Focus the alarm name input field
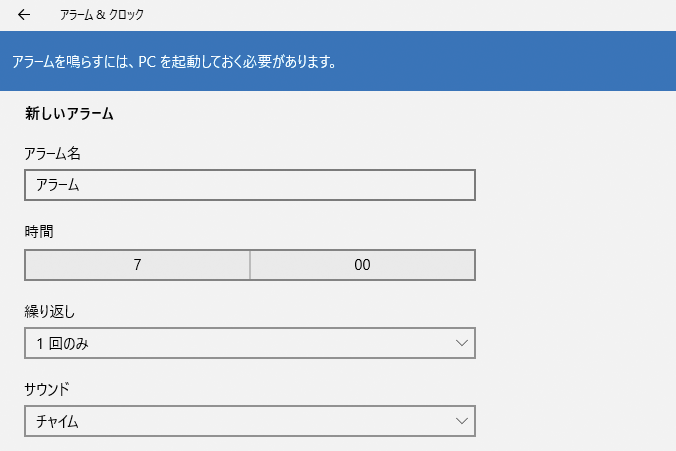Image resolution: width=676 pixels, height=451 pixels. [250, 185]
